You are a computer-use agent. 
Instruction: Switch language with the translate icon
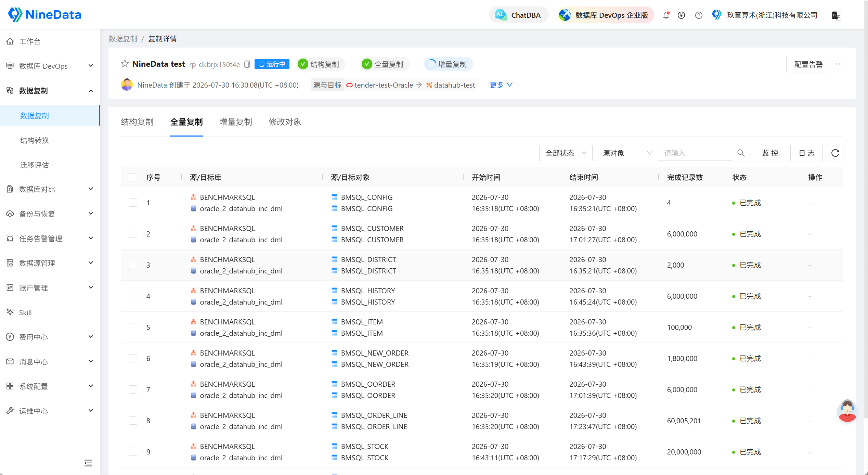tap(837, 15)
